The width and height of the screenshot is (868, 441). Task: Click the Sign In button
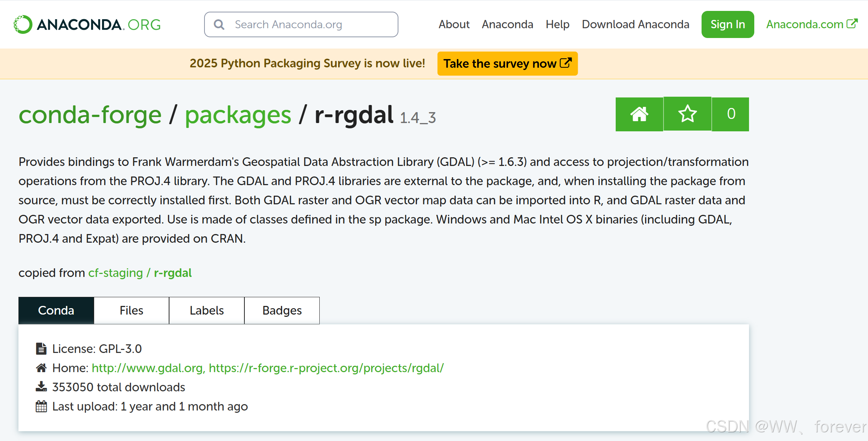tap(727, 24)
